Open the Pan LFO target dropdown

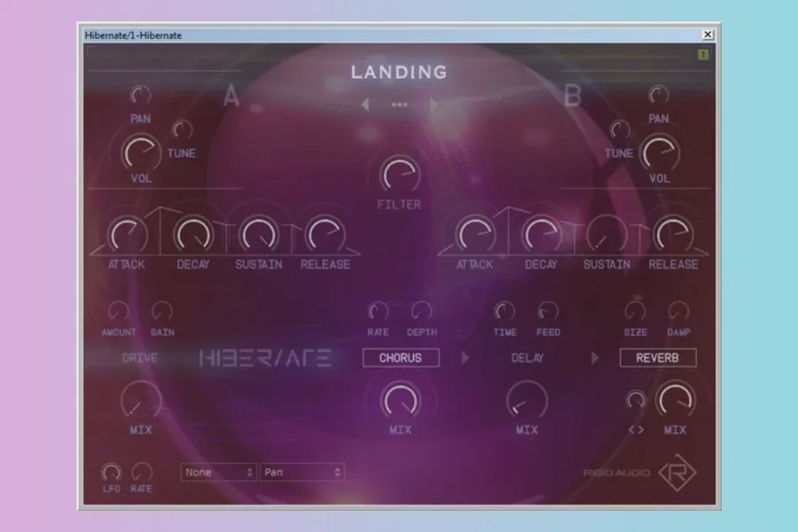pyautogui.click(x=301, y=473)
